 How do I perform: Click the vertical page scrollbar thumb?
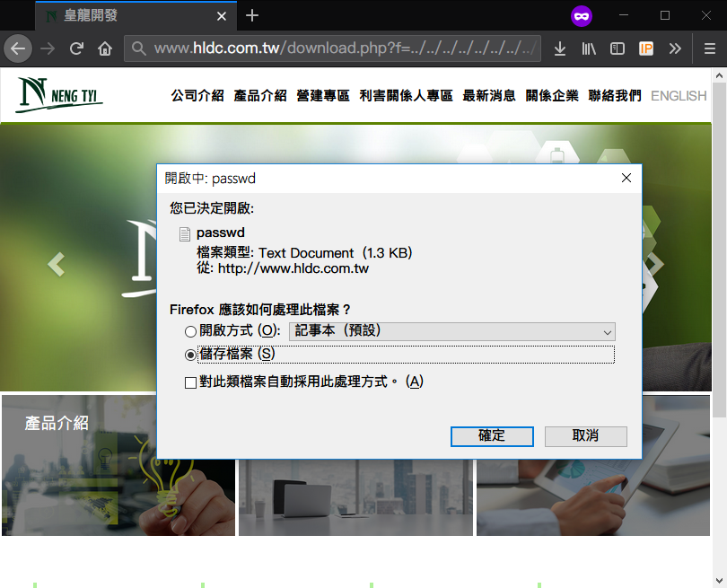point(719,250)
